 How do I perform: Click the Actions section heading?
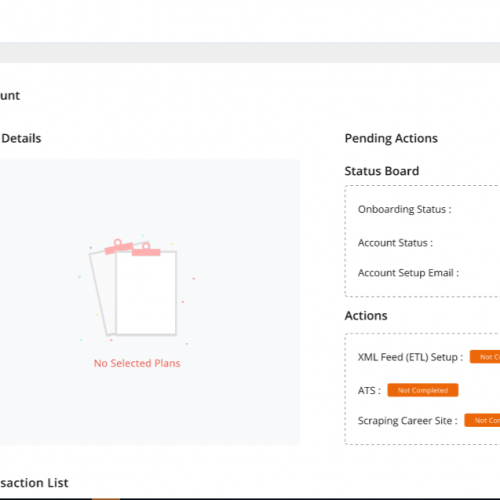[x=366, y=316]
